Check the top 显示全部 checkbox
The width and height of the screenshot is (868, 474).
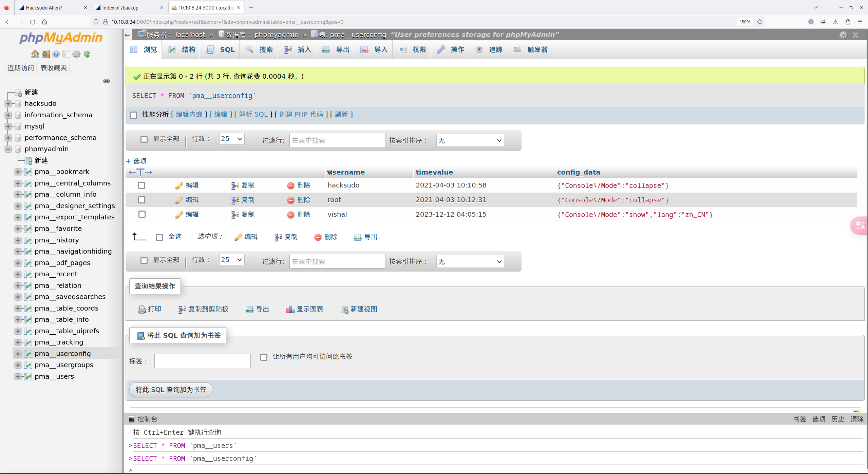click(x=144, y=139)
